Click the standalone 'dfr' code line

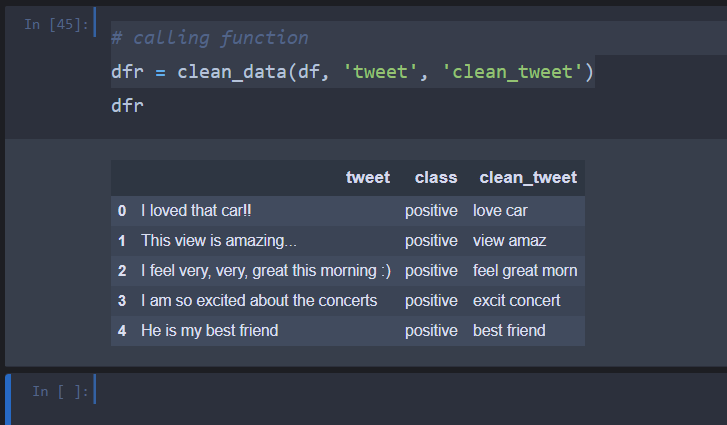[127, 104]
